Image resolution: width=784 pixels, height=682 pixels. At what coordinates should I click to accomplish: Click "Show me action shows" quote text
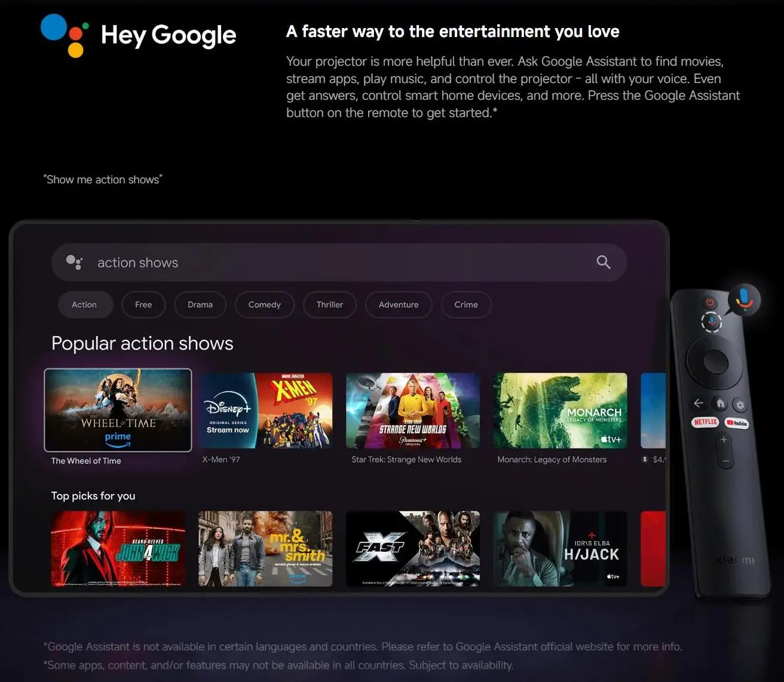coord(103,180)
